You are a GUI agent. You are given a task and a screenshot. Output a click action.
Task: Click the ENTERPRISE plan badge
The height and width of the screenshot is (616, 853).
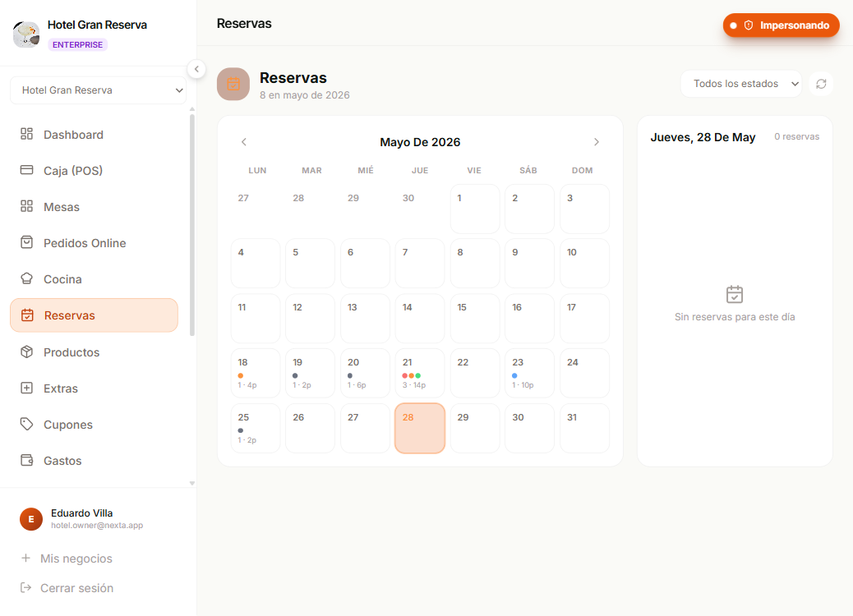(x=77, y=44)
